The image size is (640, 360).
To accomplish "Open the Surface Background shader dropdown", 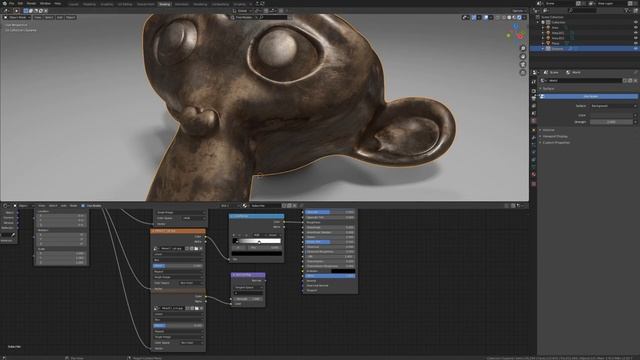I will point(613,106).
